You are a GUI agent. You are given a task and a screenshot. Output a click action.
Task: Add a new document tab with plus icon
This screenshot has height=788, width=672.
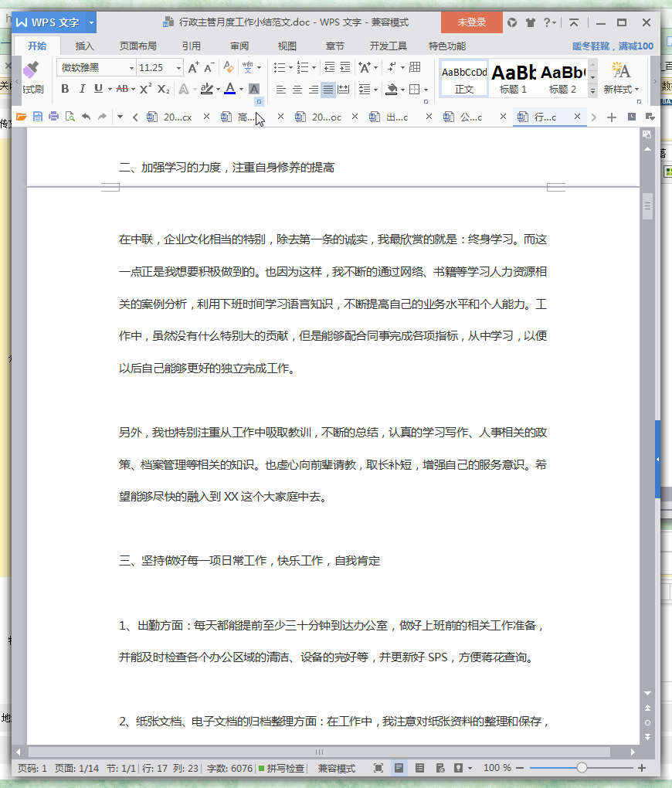(612, 117)
